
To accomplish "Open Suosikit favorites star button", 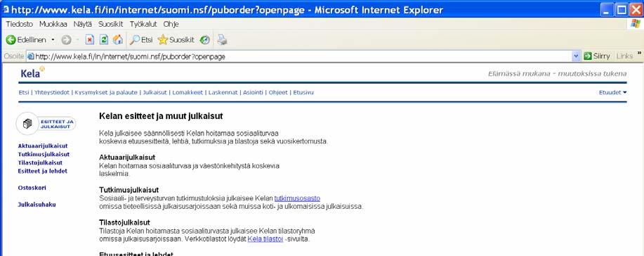I will (x=176, y=40).
